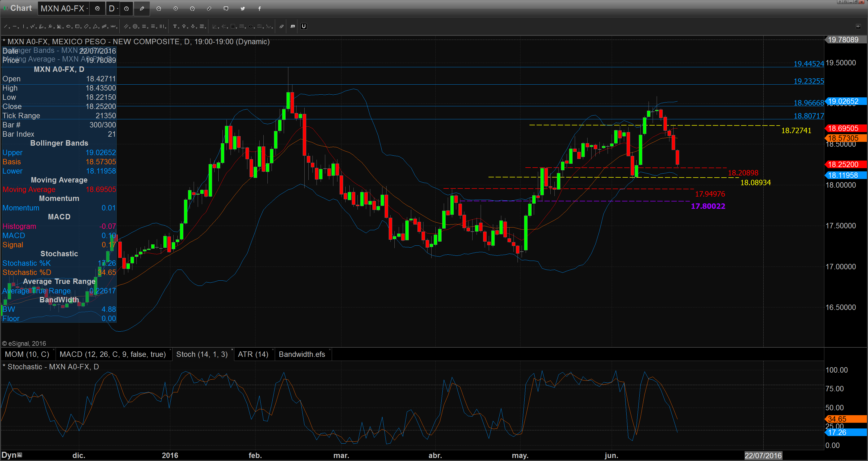Toggle the pencil drawing toolbar button

pos(142,9)
